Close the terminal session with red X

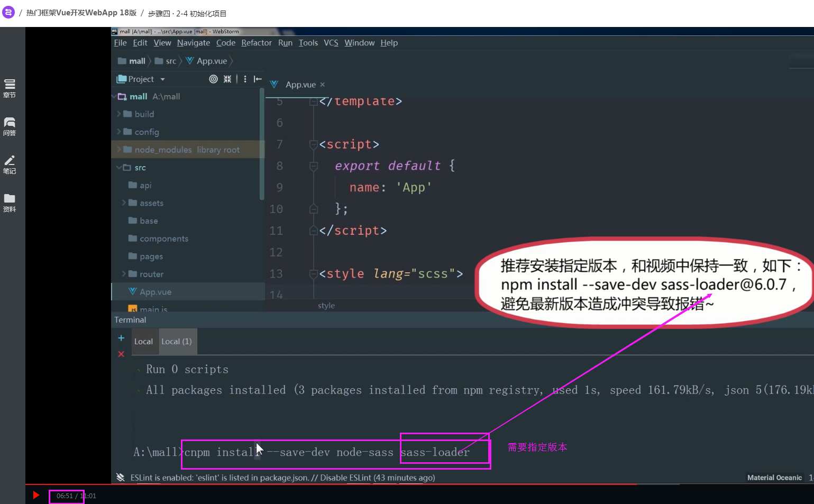coord(121,354)
